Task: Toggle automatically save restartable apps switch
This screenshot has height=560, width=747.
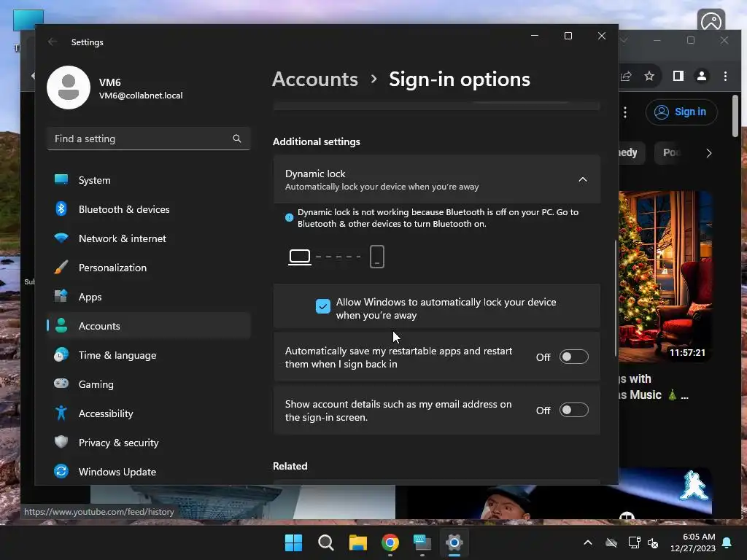Action: click(x=573, y=357)
